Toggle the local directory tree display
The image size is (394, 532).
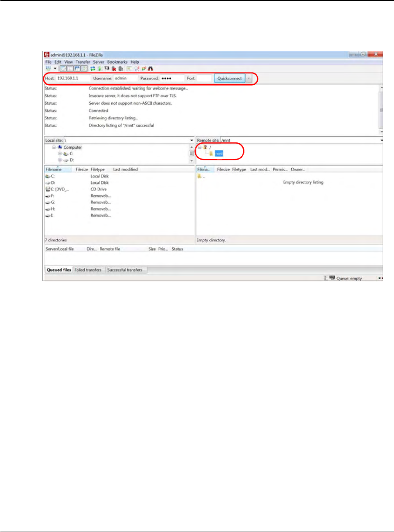point(70,68)
